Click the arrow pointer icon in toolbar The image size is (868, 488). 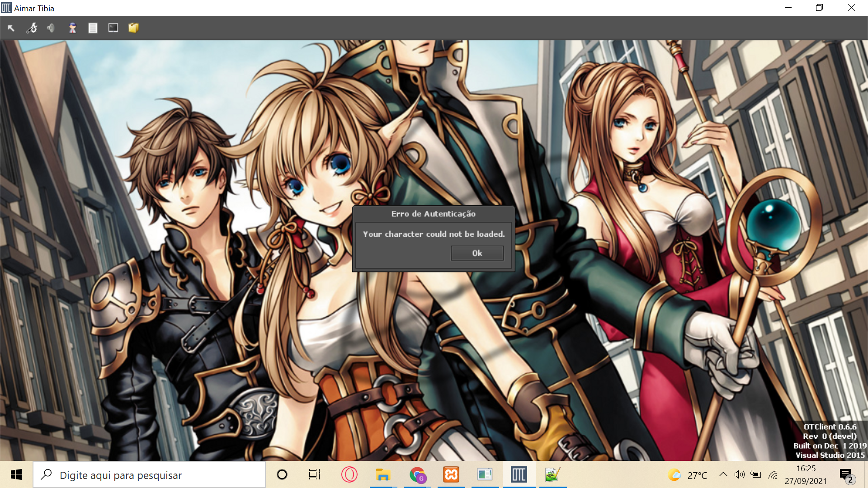[x=11, y=28]
